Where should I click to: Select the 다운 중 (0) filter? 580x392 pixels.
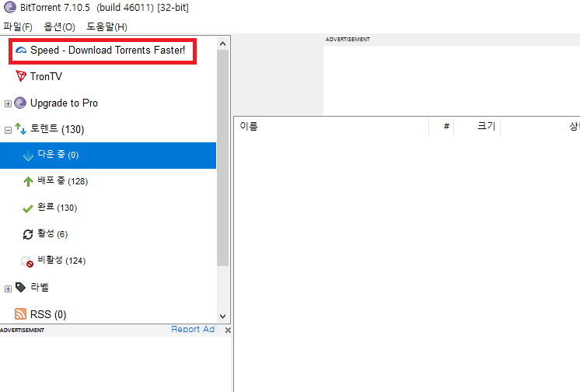pos(108,156)
